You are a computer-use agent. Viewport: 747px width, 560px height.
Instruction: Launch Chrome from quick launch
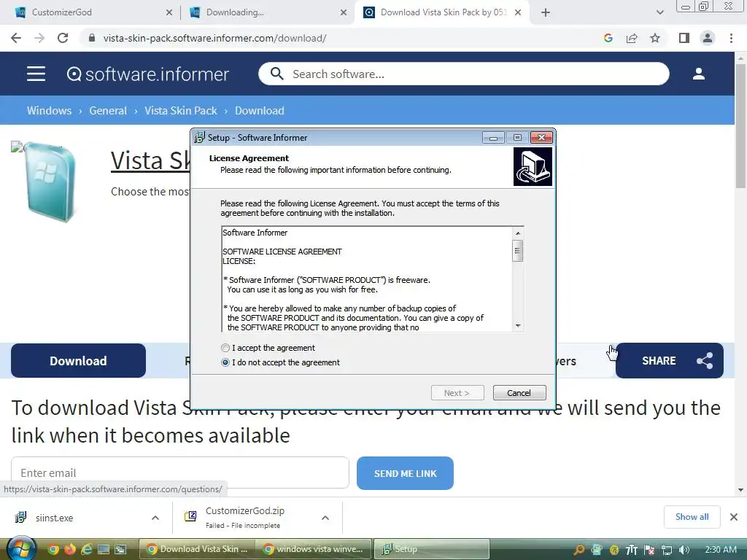pos(53,550)
